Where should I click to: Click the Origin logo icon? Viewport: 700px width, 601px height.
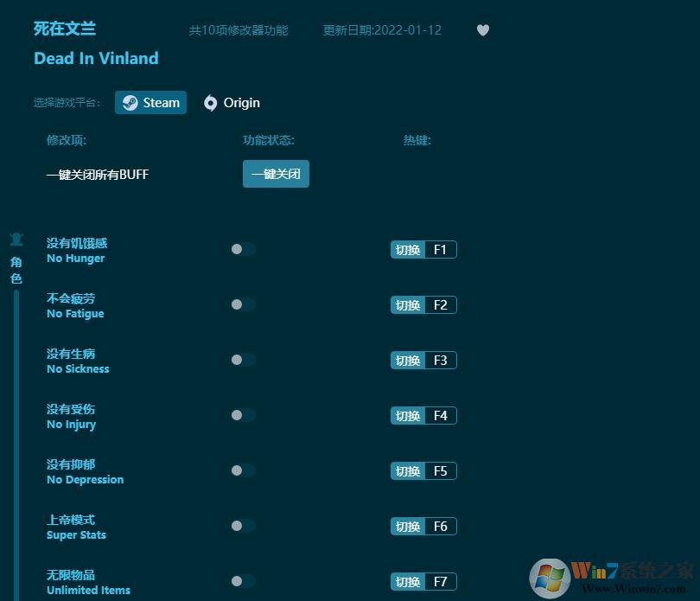coord(210,103)
